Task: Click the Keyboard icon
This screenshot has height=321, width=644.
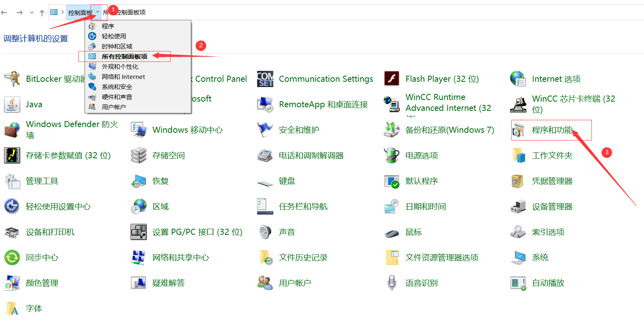Action: [x=265, y=183]
